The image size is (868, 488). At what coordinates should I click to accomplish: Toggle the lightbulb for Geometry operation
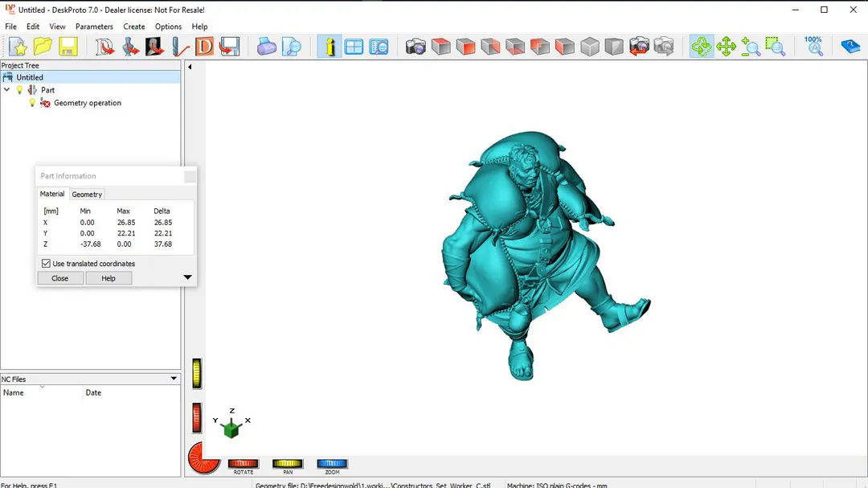[x=32, y=103]
